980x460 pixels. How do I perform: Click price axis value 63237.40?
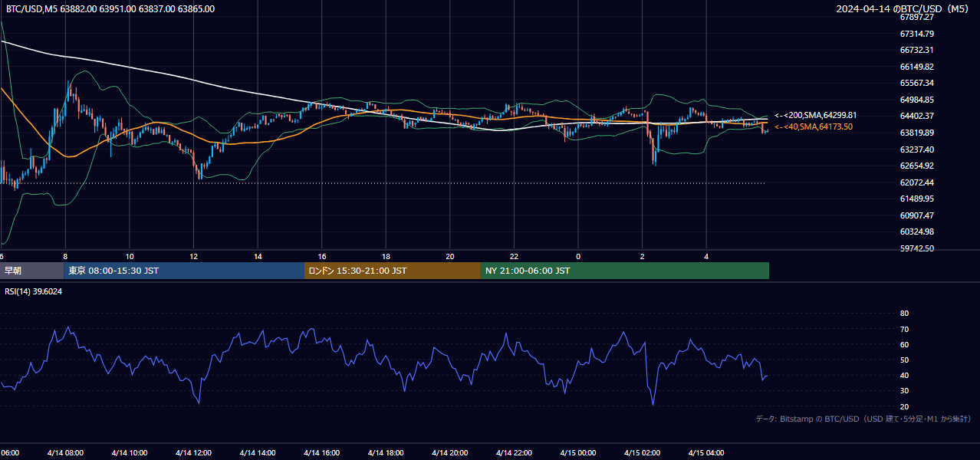click(x=916, y=149)
